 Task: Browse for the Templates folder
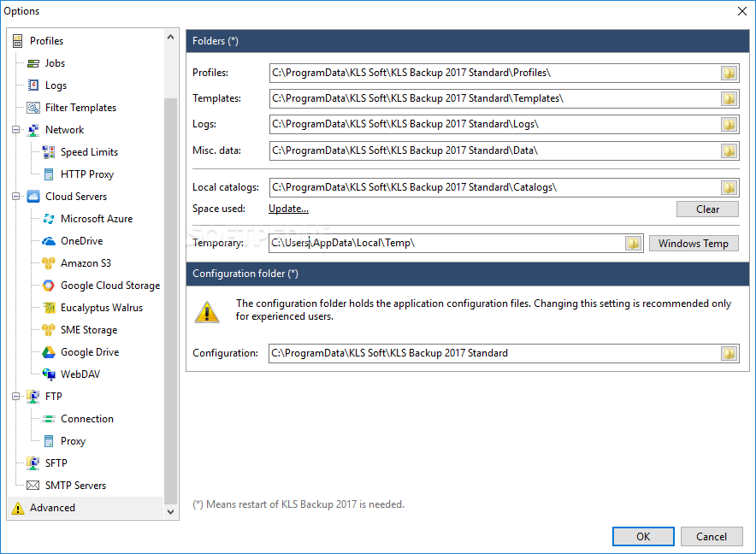pyautogui.click(x=729, y=98)
